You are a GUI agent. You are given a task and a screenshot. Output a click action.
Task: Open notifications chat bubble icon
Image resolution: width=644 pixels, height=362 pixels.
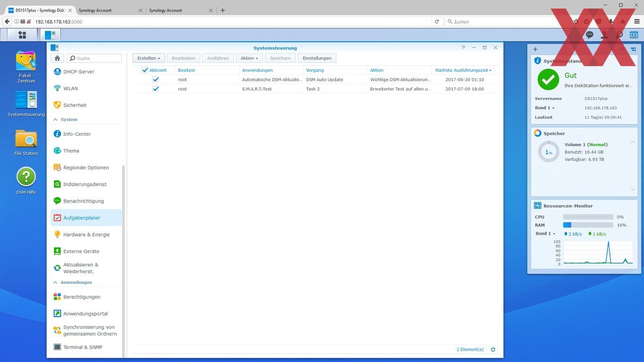pos(590,35)
